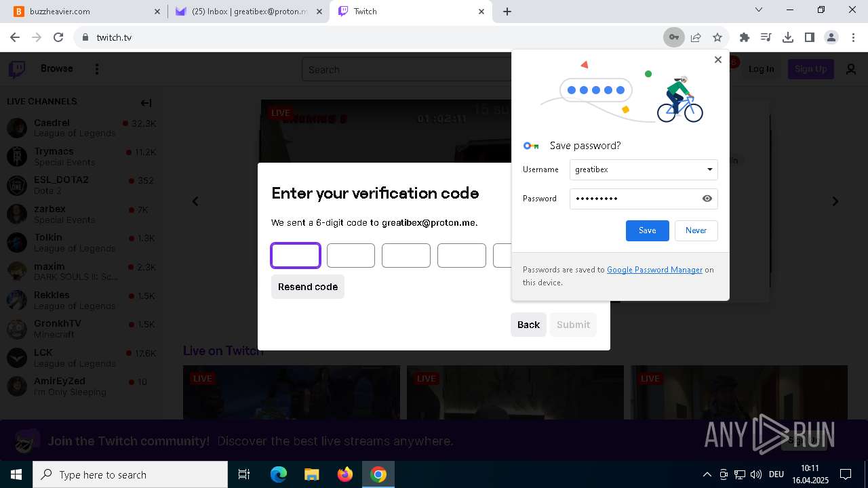Screen dimensions: 868x488
Task: Open Caedrel channel in sidebar
Action: coord(81,128)
